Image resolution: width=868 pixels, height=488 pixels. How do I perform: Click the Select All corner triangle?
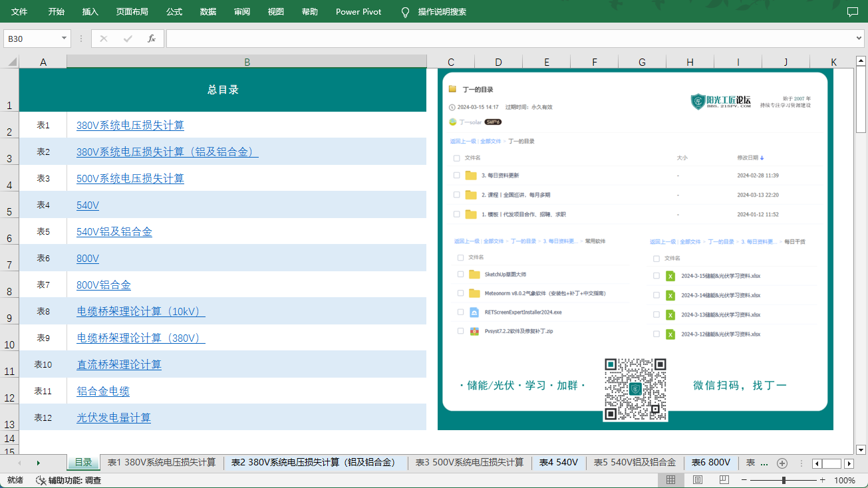pyautogui.click(x=12, y=62)
